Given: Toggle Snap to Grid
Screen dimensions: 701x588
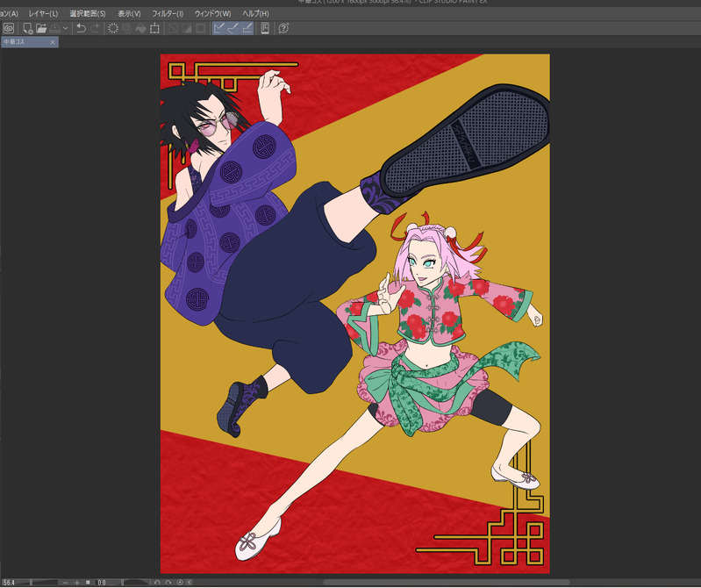Looking at the screenshot, I should 247,28.
